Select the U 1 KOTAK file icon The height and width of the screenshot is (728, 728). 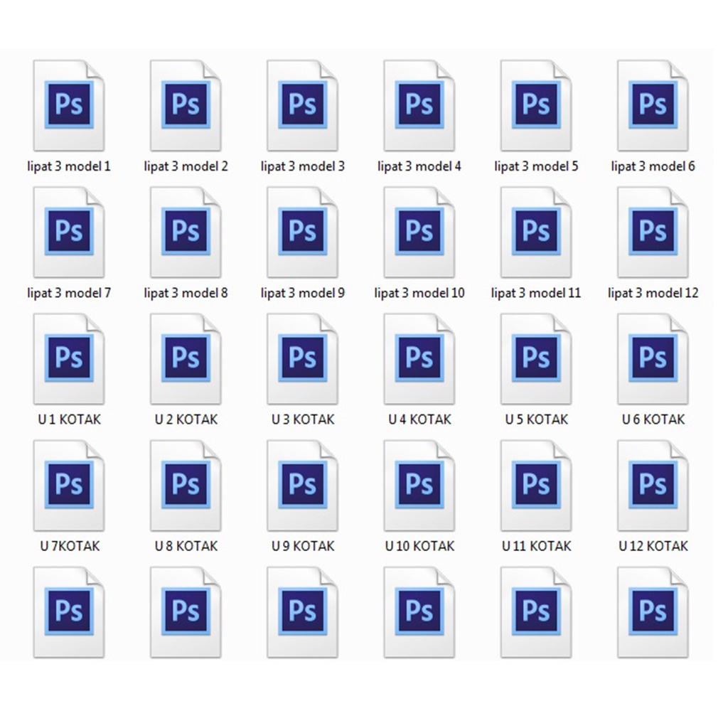point(69,358)
